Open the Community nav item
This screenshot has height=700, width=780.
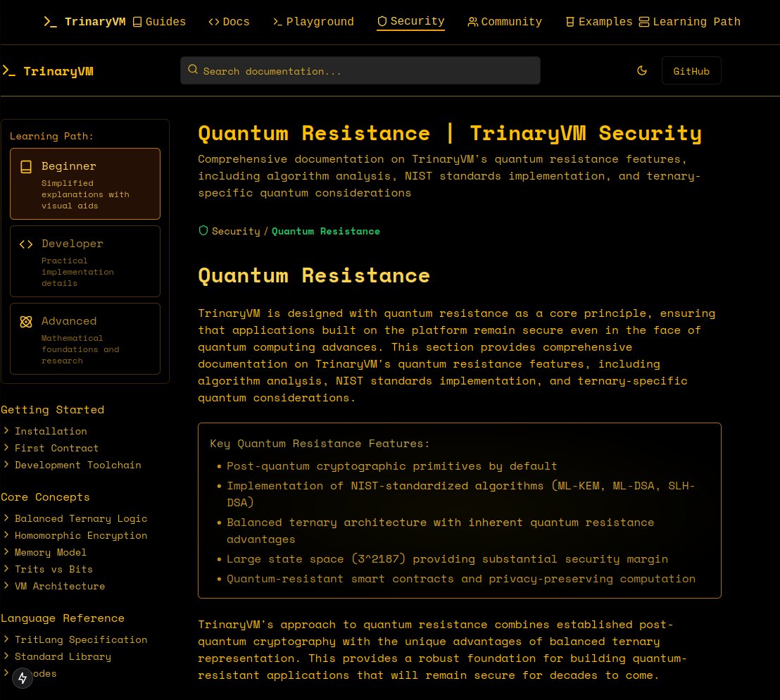click(505, 22)
